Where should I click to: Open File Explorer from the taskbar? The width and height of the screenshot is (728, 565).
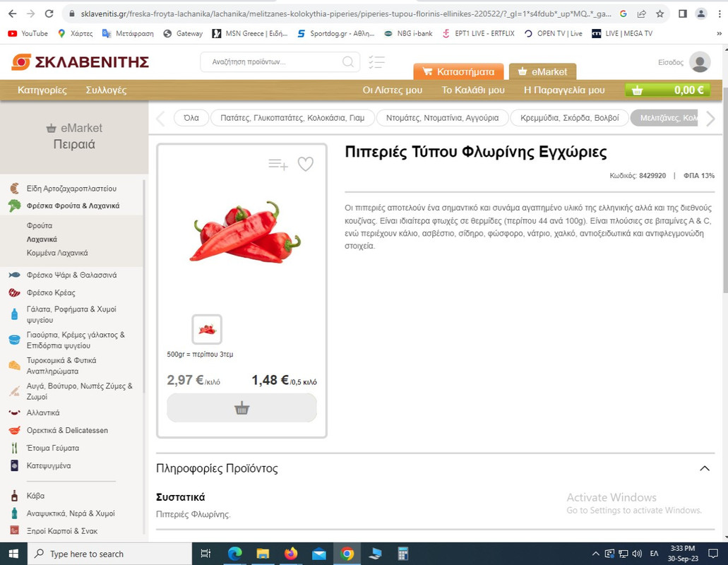pyautogui.click(x=263, y=554)
